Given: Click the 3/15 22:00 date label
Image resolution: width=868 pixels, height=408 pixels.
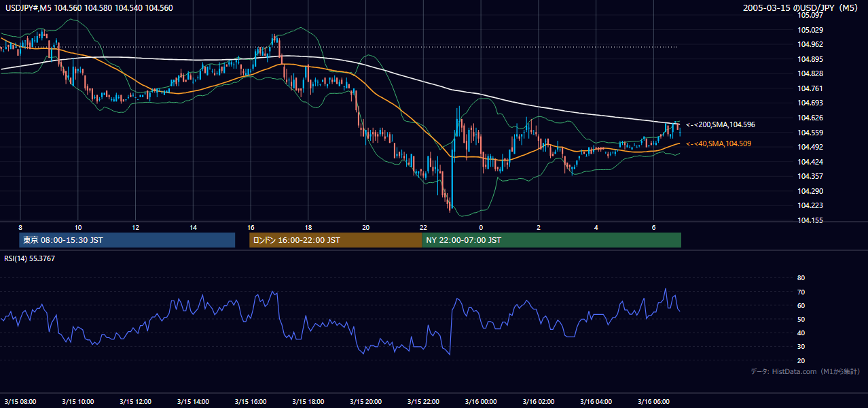Looking at the screenshot, I should pos(424,401).
